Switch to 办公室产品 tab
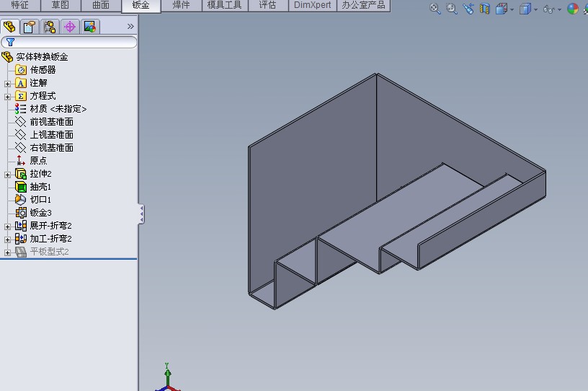Image resolution: width=588 pixels, height=391 pixels. tap(363, 5)
